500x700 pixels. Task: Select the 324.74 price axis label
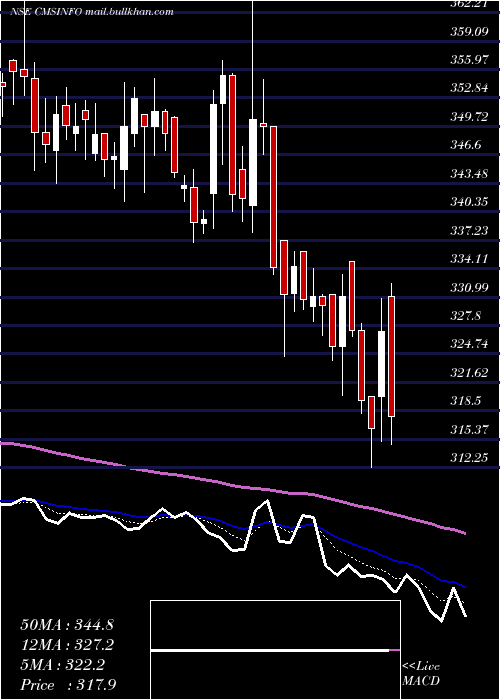[x=469, y=344]
